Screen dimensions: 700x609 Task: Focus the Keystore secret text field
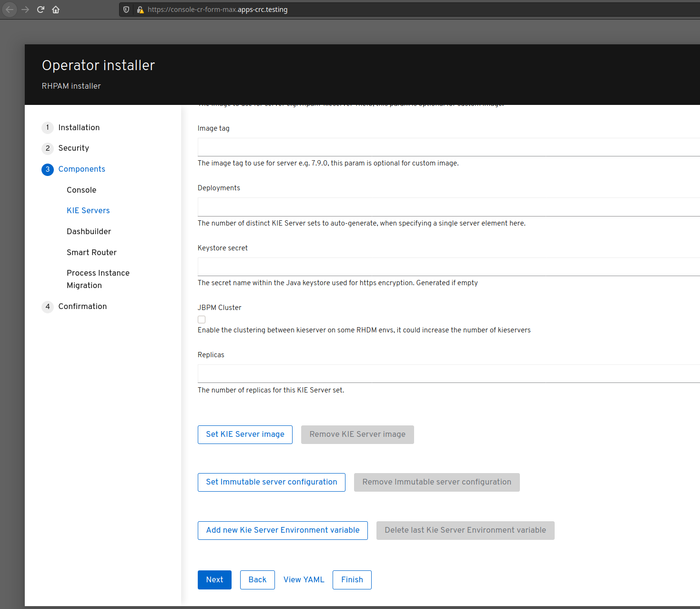448,267
